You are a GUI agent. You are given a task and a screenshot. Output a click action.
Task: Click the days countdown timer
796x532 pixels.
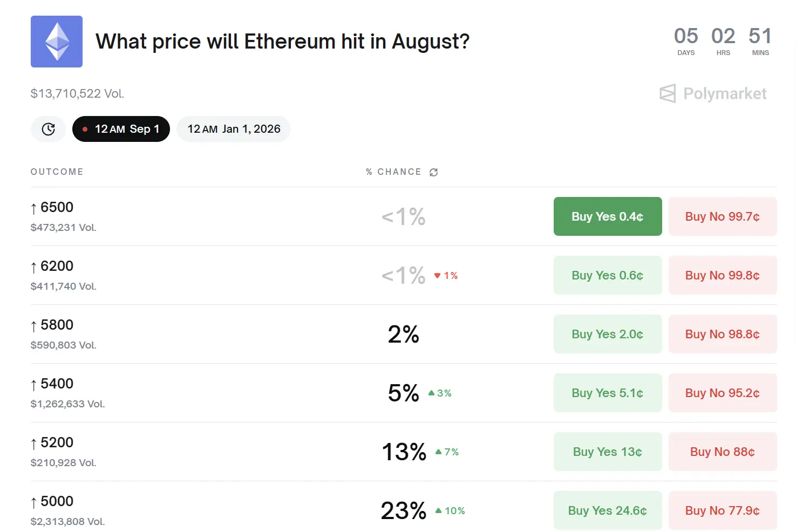pyautogui.click(x=686, y=41)
